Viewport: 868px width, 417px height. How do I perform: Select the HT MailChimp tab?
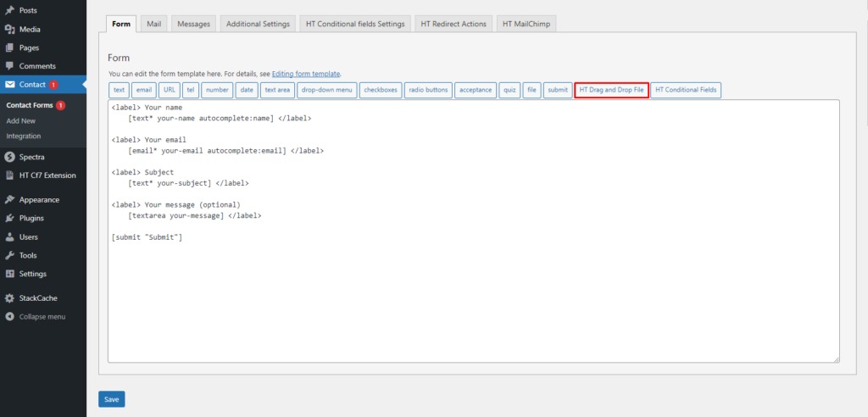526,24
